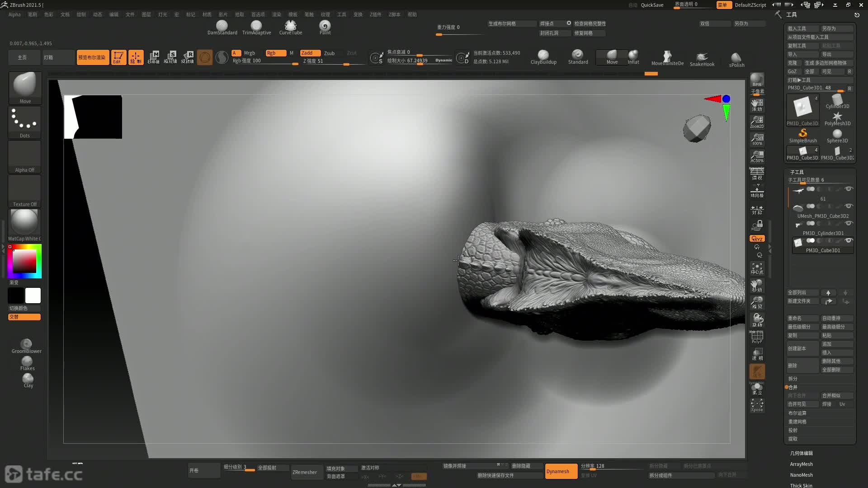This screenshot has width=868, height=488.
Task: Select the ClayBuildup brush
Action: click(543, 57)
